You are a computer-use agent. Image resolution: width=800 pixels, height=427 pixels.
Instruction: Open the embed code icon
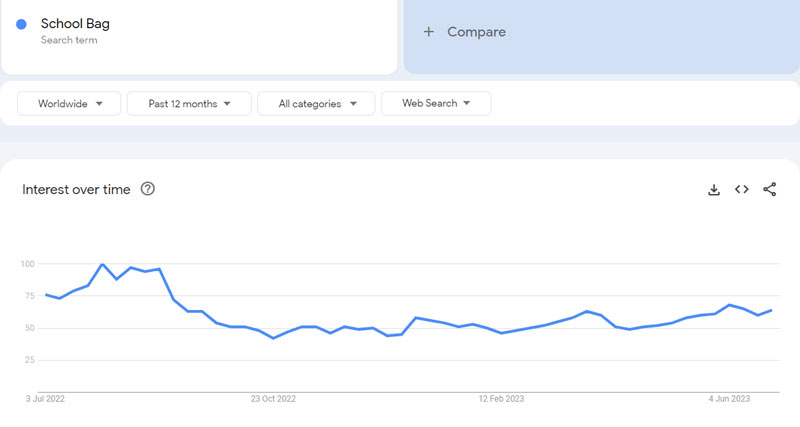point(742,190)
